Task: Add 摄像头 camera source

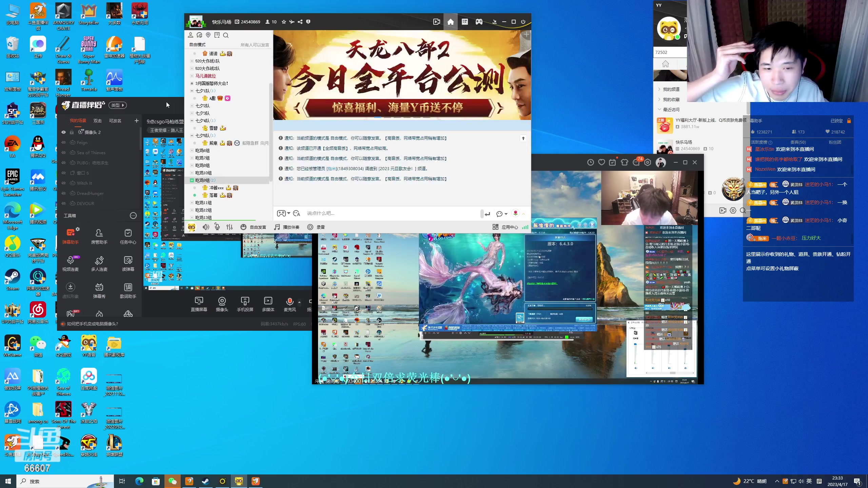Action: click(222, 304)
